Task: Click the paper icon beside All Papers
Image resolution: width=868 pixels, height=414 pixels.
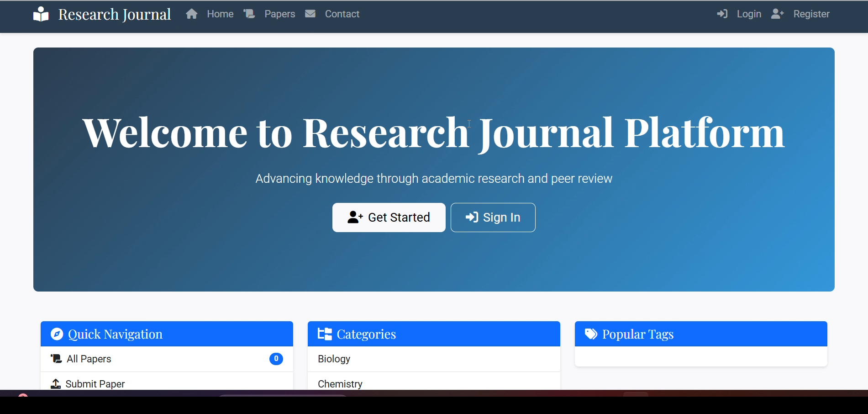Action: coord(55,359)
